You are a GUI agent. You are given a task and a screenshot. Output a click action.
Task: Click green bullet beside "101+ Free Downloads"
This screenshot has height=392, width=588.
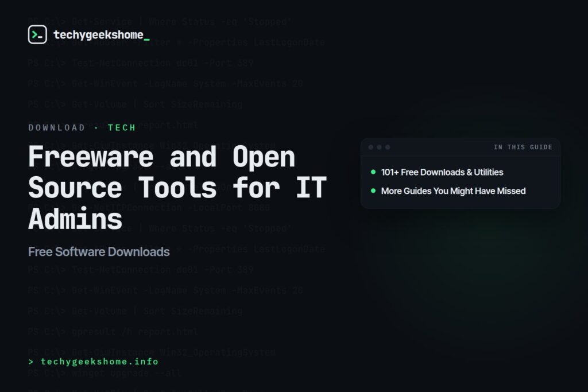point(373,172)
